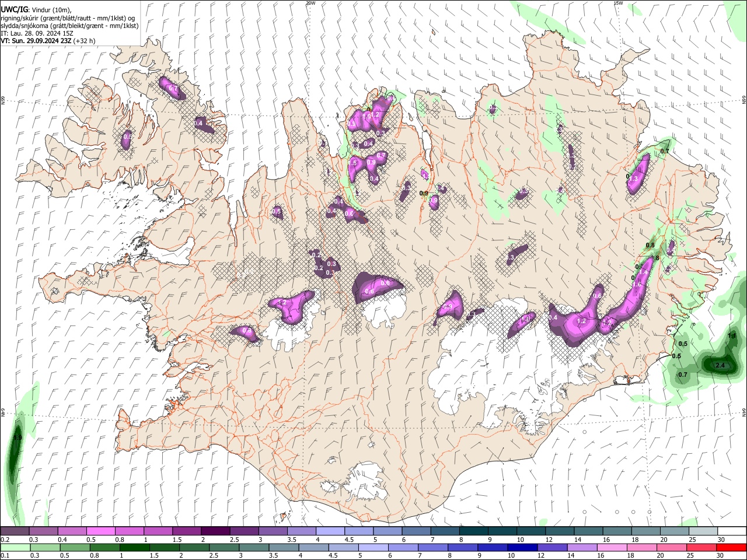Click the rain-scale swatch between 2 and 2.5
The image size is (747, 560).
click(x=195, y=547)
